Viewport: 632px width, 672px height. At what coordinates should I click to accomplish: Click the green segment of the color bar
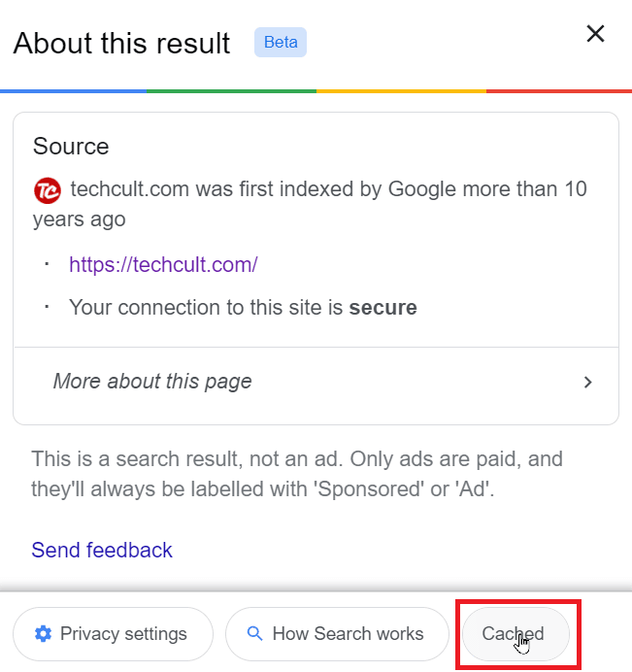[x=231, y=91]
